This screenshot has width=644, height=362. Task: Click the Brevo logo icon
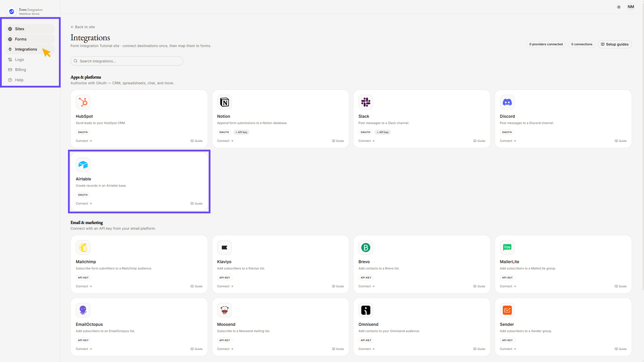(x=366, y=247)
